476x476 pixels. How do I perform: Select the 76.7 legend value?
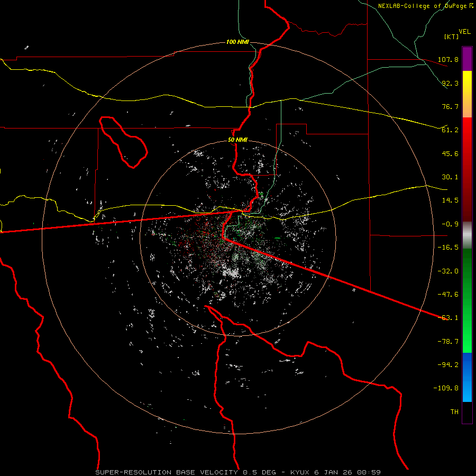450,106
